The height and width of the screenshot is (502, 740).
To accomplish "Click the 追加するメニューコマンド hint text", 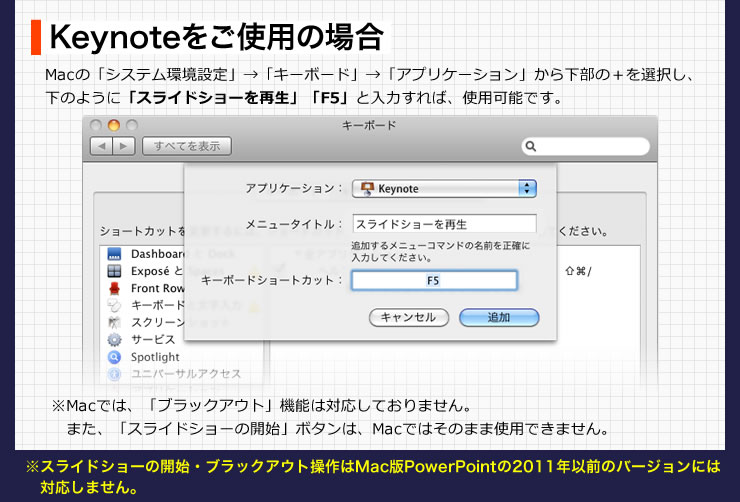I will coord(440,251).
